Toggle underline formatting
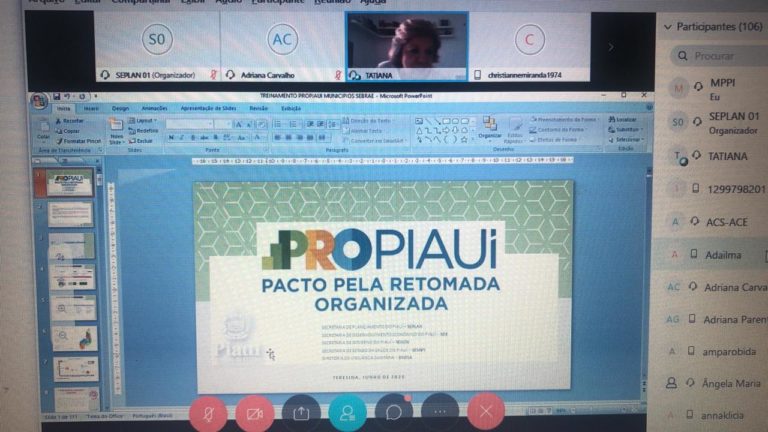768x432 pixels. pos(193,138)
